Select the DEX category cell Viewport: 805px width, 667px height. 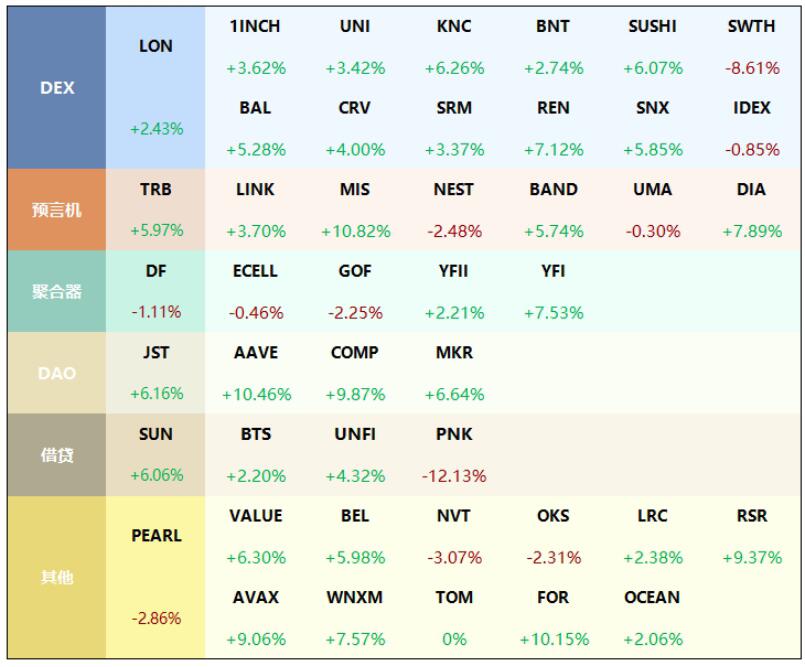tap(56, 88)
